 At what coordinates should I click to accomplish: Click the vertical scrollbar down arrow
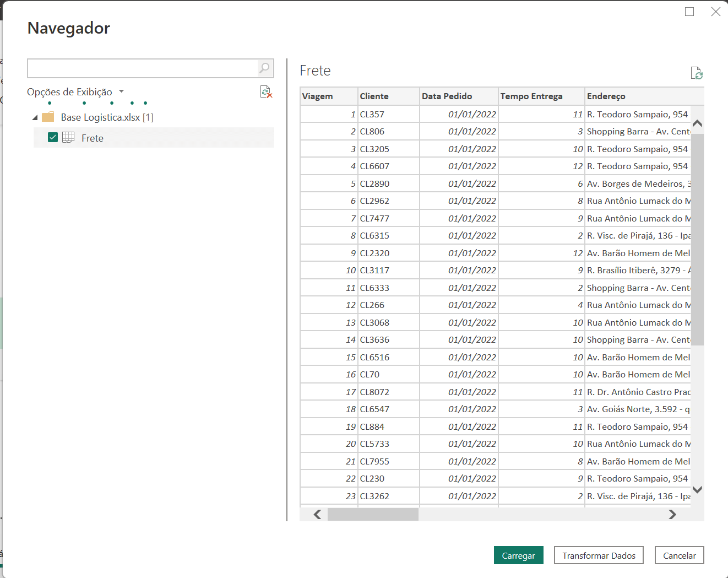pyautogui.click(x=697, y=489)
